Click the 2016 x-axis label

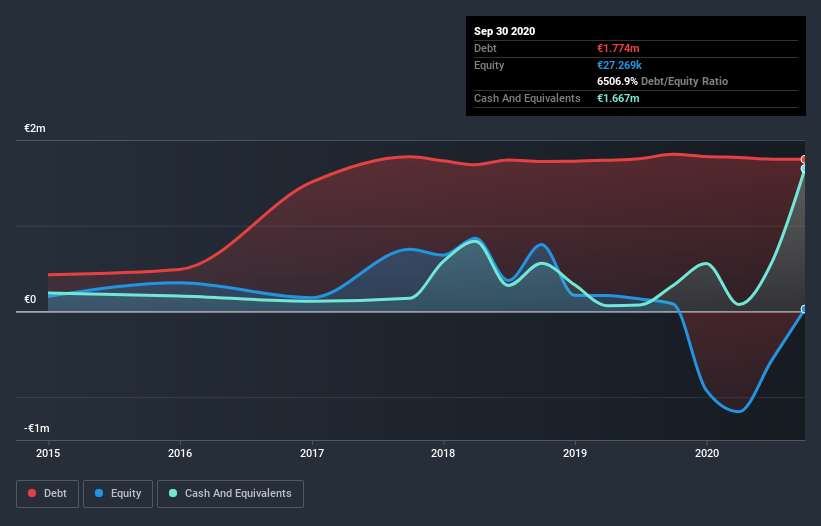[180, 453]
